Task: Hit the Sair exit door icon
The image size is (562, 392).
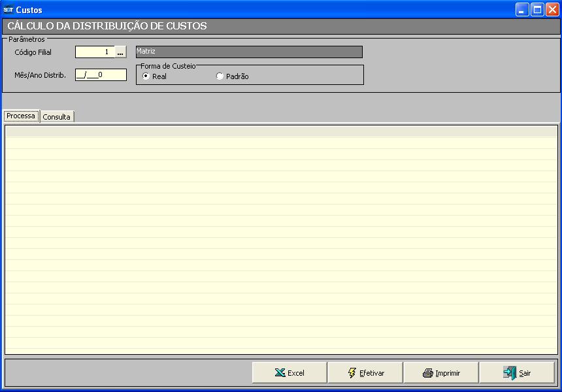Action: (x=510, y=372)
